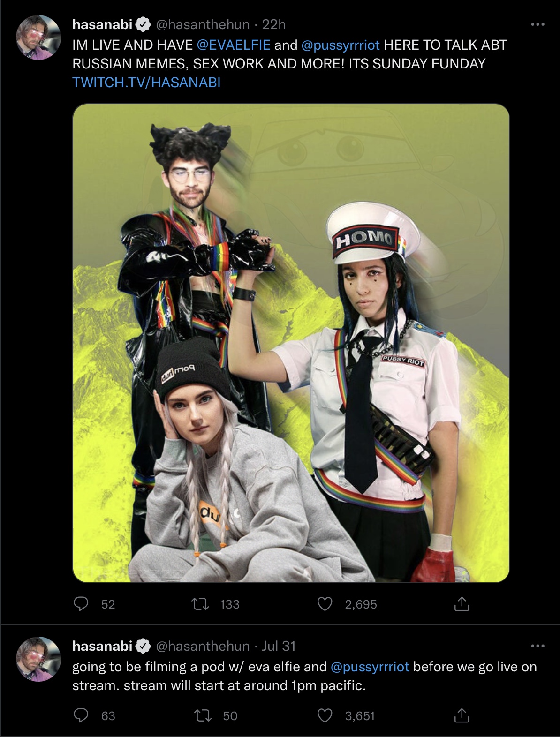560x737 pixels.
Task: Retweet the tweet with 50 retweets
Action: 203,715
